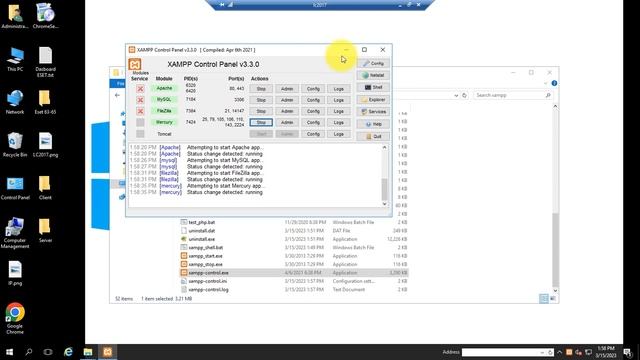Image resolution: width=640 pixels, height=360 pixels.
Task: Click the Explorer button in XAMPP
Action: pos(373,100)
